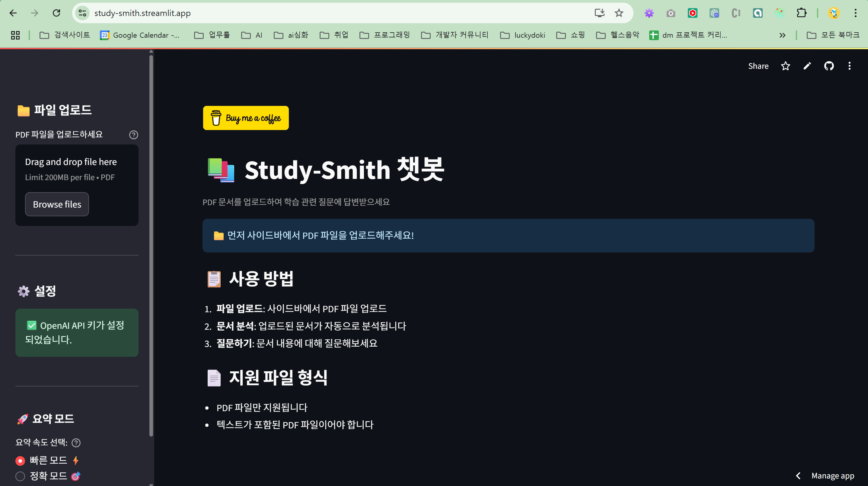868x486 pixels.
Task: Click the OpenAI API 키가 설정 되었습니다 notice
Action: pyautogui.click(x=77, y=332)
